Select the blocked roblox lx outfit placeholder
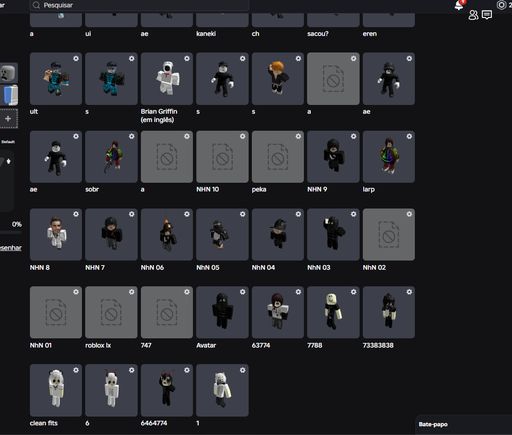The height and width of the screenshot is (435, 512). [x=111, y=312]
